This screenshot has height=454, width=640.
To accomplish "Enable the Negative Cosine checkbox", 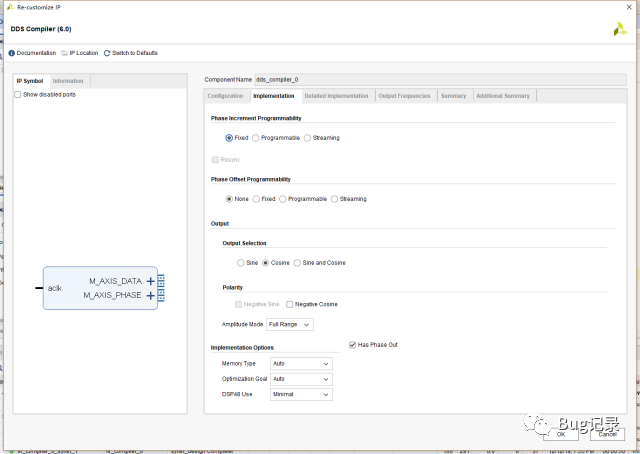I will point(290,305).
